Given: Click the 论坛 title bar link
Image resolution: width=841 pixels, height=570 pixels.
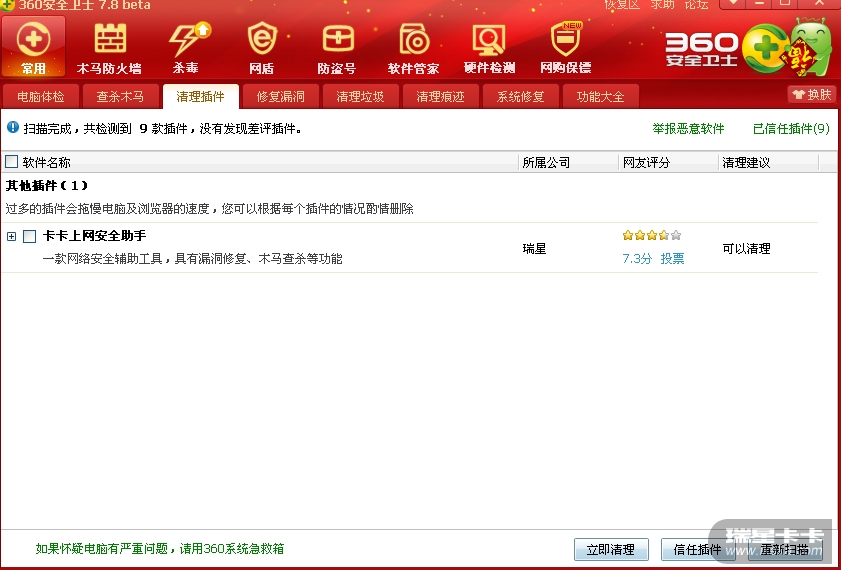Looking at the screenshot, I should [x=696, y=4].
